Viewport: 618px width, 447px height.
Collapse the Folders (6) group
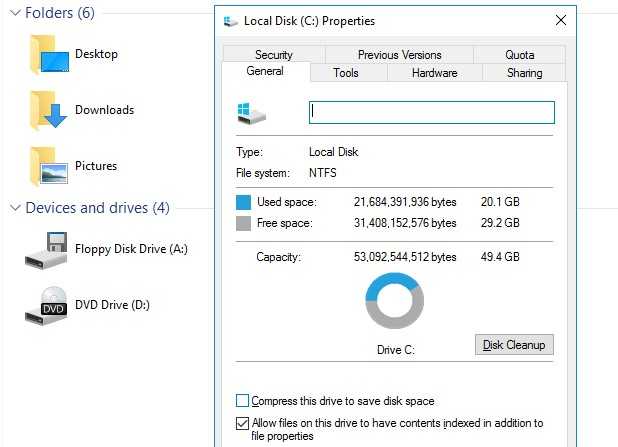[x=15, y=13]
